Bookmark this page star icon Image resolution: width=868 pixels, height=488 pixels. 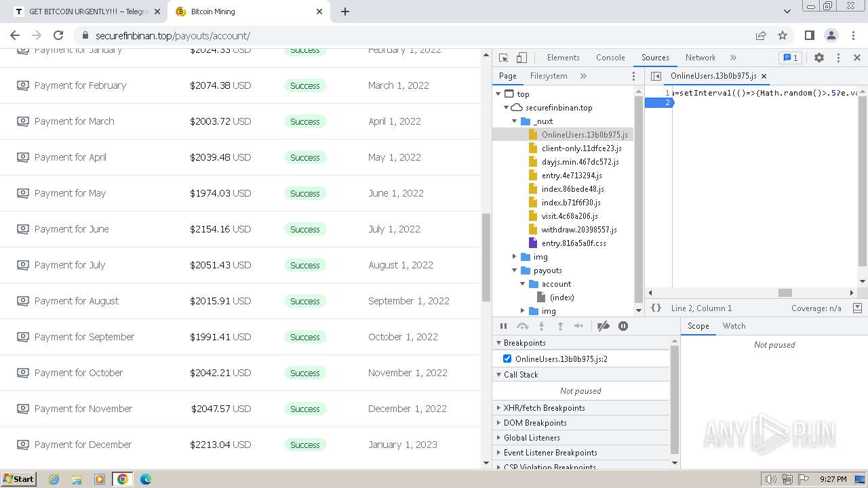pyautogui.click(x=783, y=36)
